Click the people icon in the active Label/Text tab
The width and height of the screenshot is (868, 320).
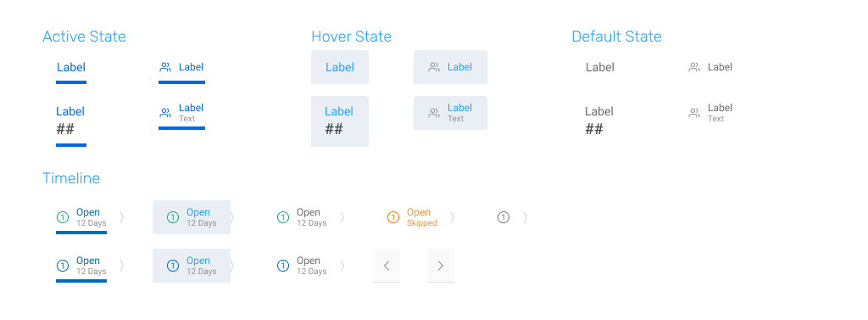(165, 113)
